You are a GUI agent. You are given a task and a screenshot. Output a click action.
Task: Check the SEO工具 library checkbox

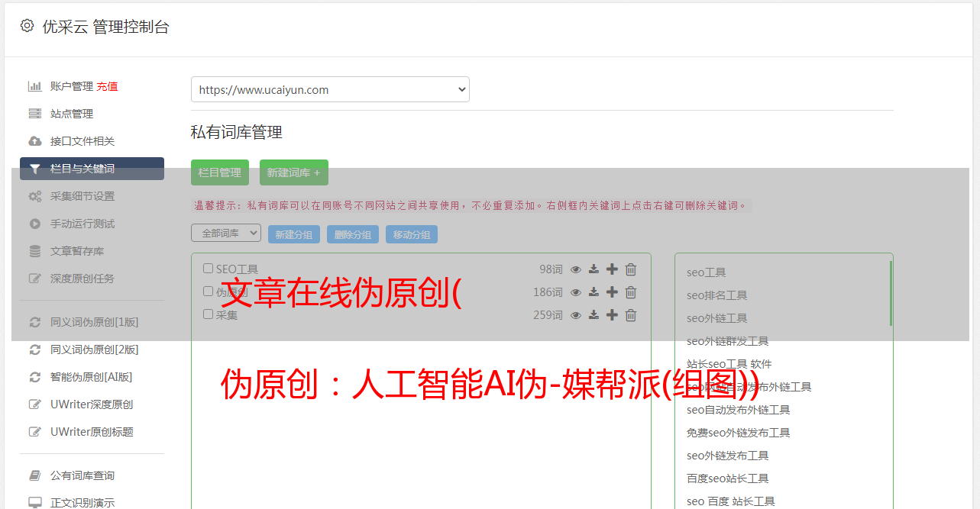point(208,269)
